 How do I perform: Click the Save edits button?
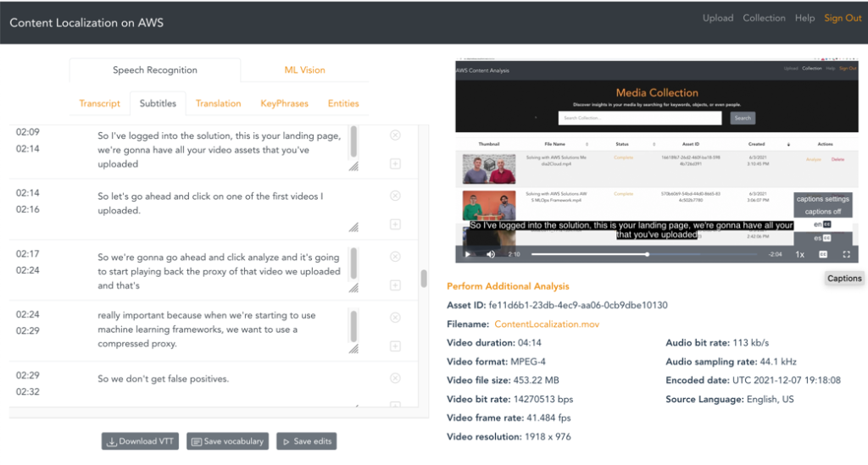tap(307, 441)
